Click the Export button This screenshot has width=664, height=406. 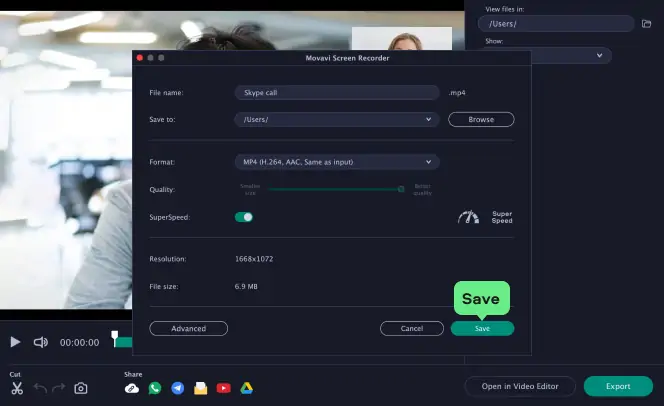pyautogui.click(x=618, y=386)
